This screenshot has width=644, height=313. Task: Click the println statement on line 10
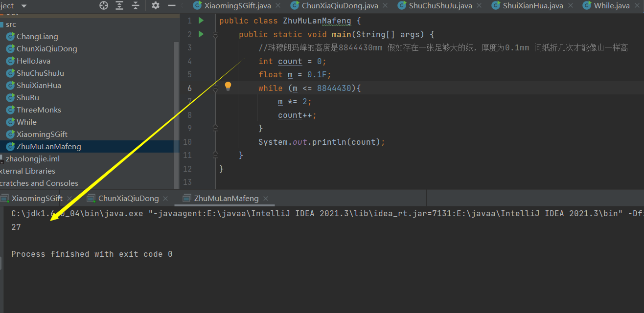pyautogui.click(x=322, y=142)
